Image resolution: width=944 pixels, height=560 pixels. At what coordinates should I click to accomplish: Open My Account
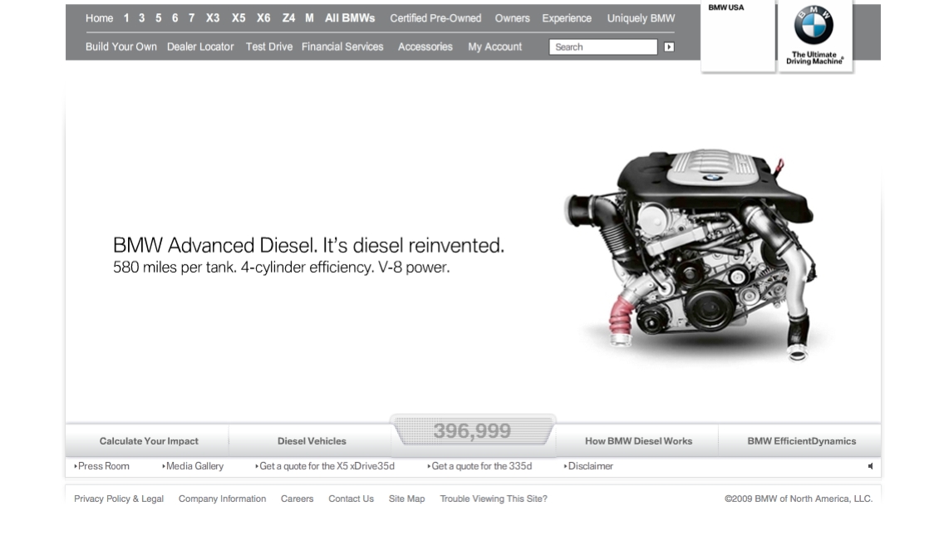[495, 47]
